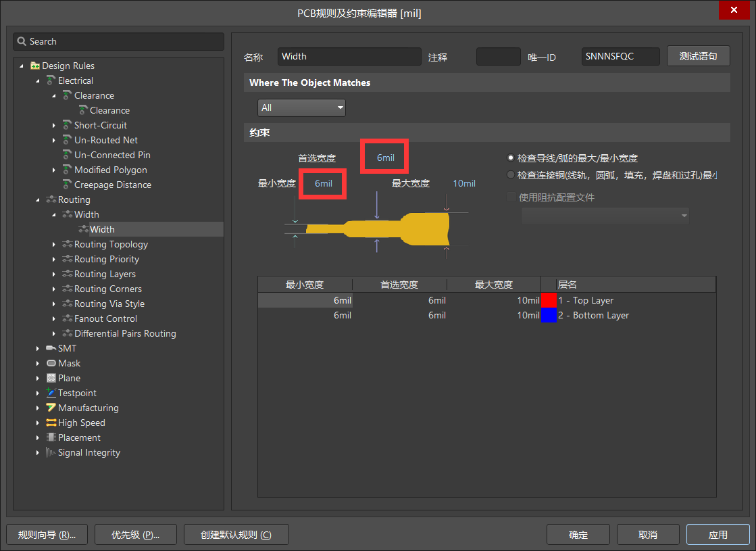Select the Placement tree item

(x=79, y=437)
